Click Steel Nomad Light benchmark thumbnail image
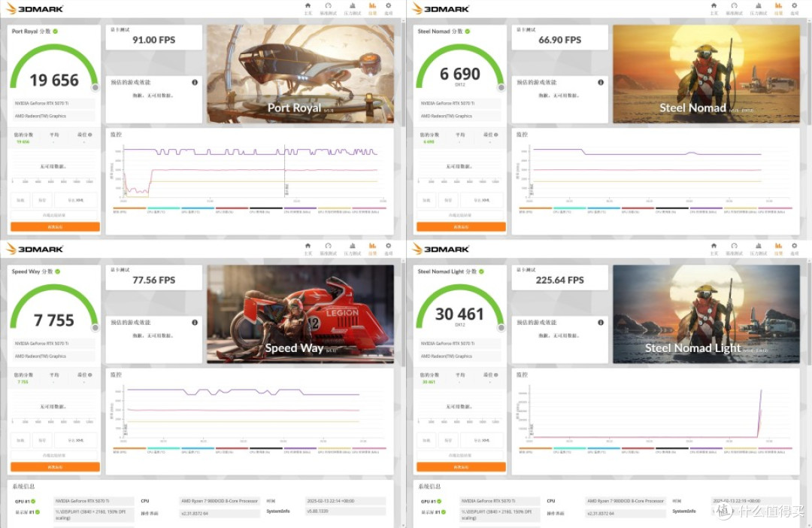This screenshot has height=528, width=812. point(706,314)
